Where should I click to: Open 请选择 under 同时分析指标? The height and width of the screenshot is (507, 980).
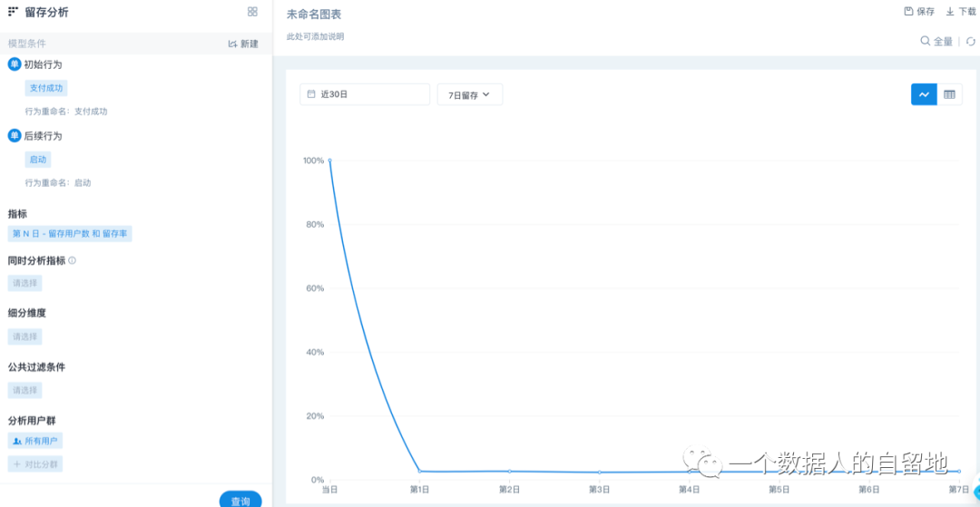(25, 284)
